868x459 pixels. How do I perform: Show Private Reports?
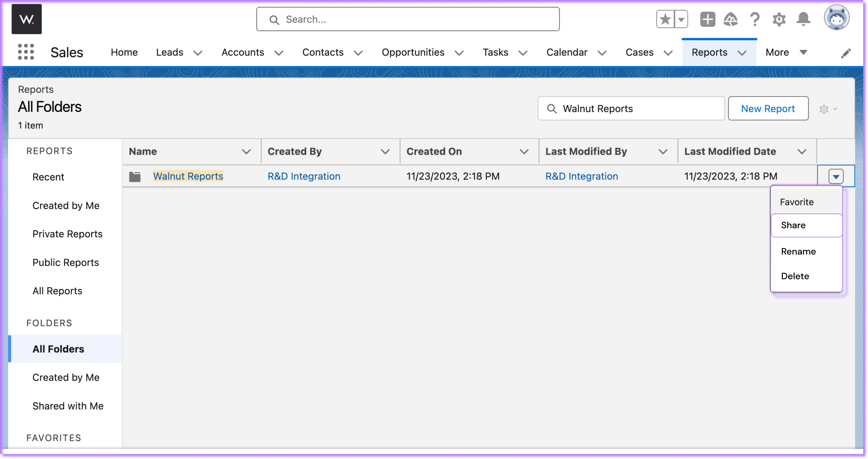(x=67, y=234)
